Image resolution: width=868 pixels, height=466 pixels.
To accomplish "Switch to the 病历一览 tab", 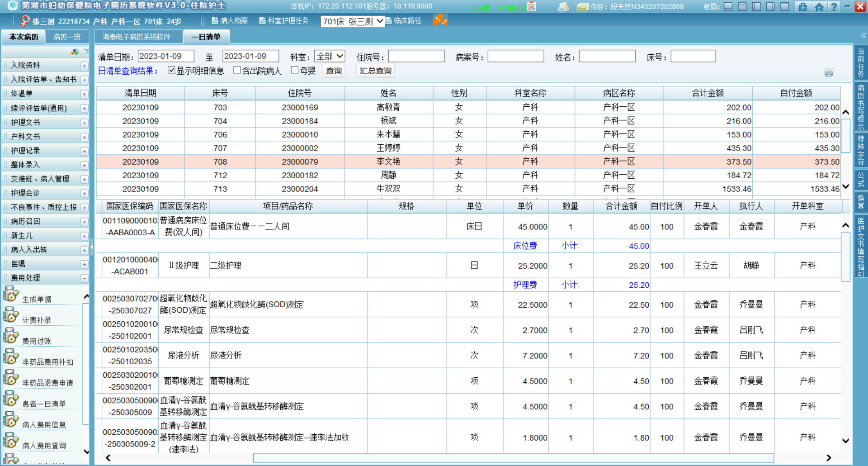I will pyautogui.click(x=67, y=37).
